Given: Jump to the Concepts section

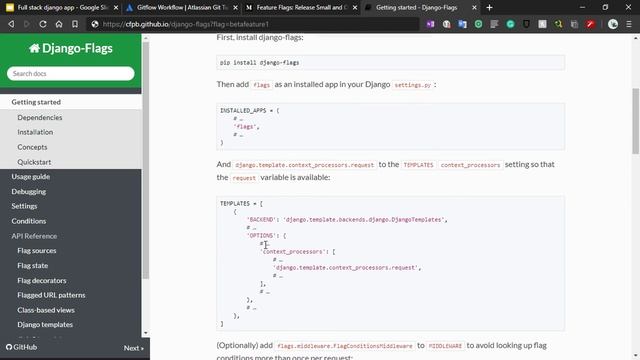Looking at the screenshot, I should coord(32,147).
